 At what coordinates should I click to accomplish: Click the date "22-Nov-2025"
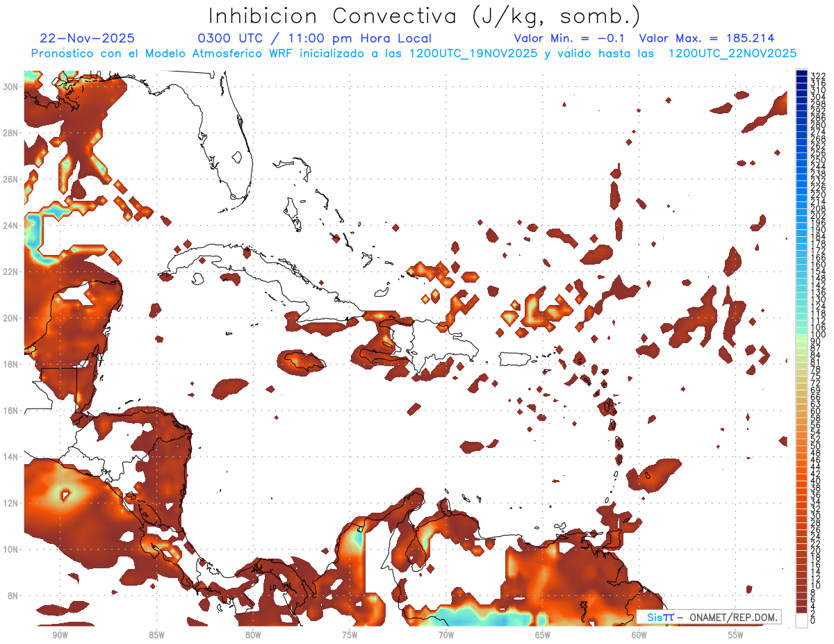tap(88, 38)
